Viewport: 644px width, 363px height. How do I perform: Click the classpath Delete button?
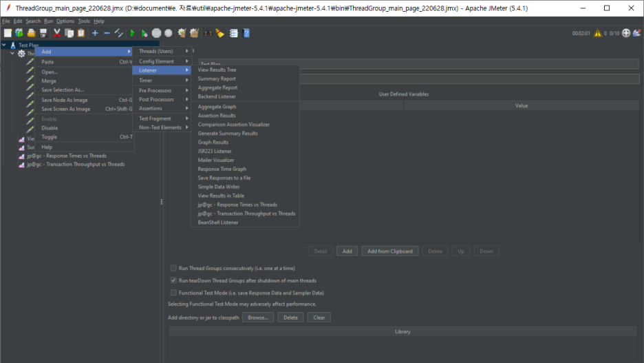coord(290,318)
